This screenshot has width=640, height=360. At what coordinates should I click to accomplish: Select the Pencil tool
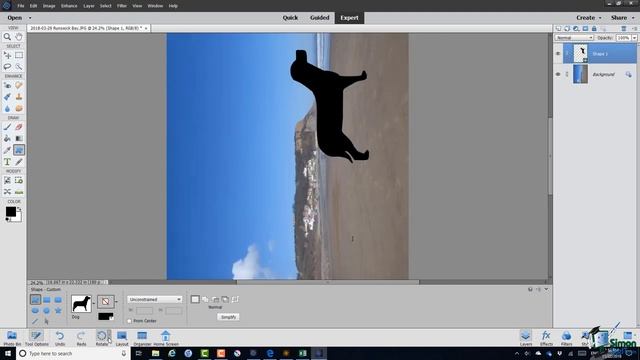coord(19,162)
